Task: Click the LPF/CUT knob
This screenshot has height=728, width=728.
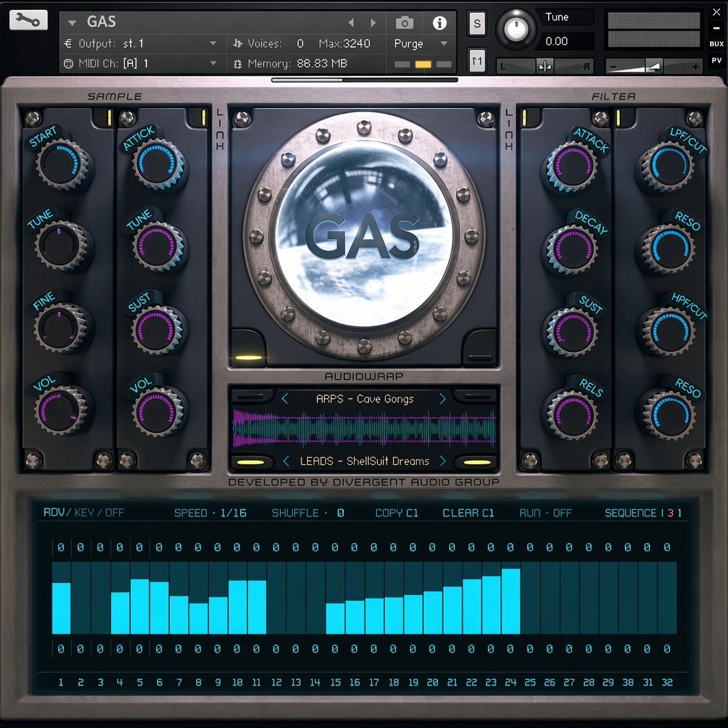Action: pos(667,166)
